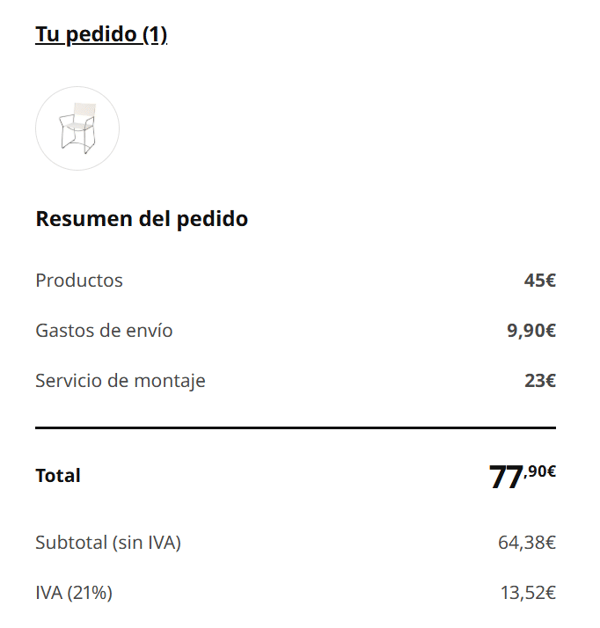This screenshot has height=628, width=600.
Task: Click the 'Subtotal (sin IVA)' label
Action: pos(108,543)
